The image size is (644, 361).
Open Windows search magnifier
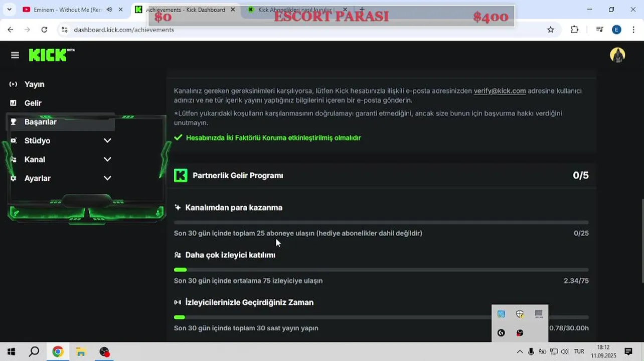(x=34, y=352)
